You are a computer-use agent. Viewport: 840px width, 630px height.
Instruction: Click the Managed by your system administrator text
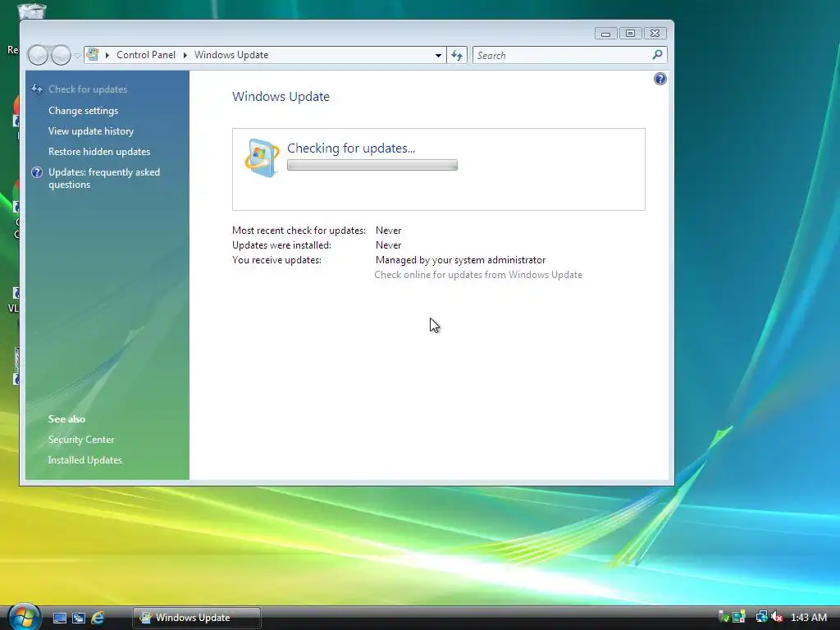[460, 260]
